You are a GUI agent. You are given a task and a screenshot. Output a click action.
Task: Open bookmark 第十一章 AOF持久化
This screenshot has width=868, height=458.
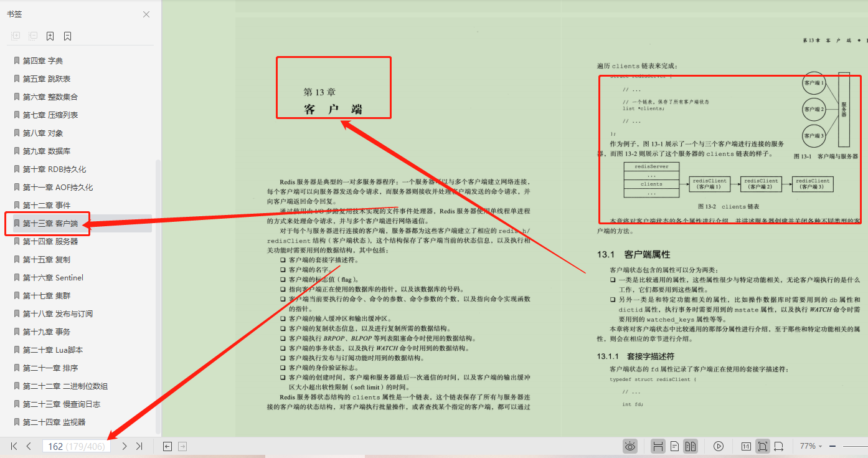pyautogui.click(x=58, y=187)
